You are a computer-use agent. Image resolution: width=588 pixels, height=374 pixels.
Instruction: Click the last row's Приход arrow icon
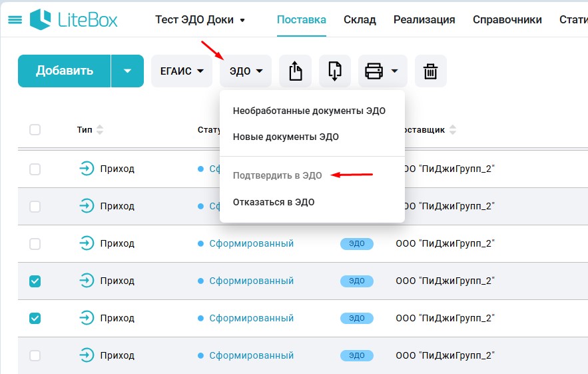(87, 355)
